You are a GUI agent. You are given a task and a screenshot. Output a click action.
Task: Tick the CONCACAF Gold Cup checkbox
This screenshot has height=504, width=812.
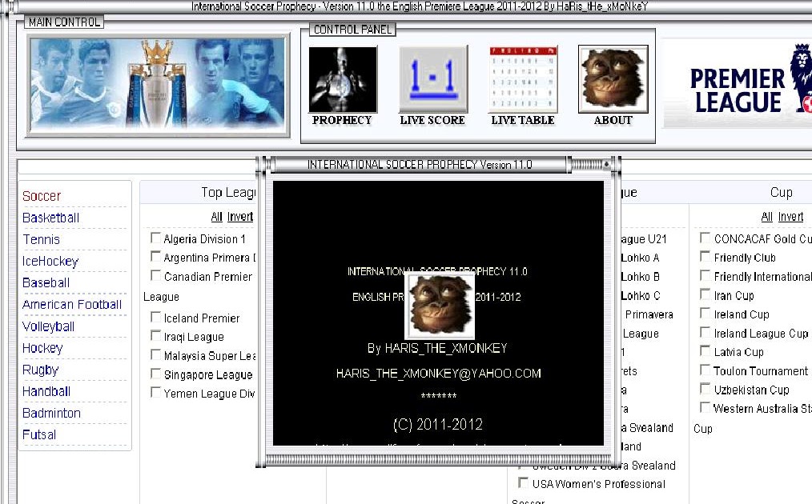705,238
